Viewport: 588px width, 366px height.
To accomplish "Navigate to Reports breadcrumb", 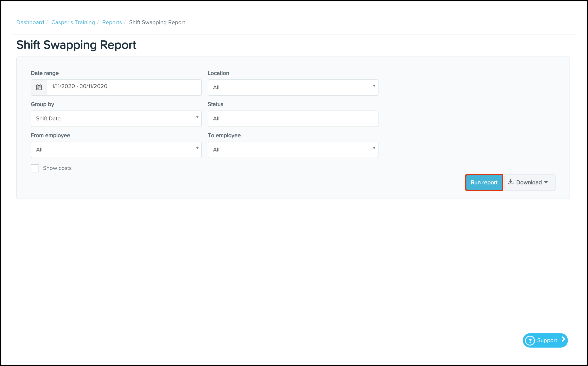I will [x=112, y=22].
